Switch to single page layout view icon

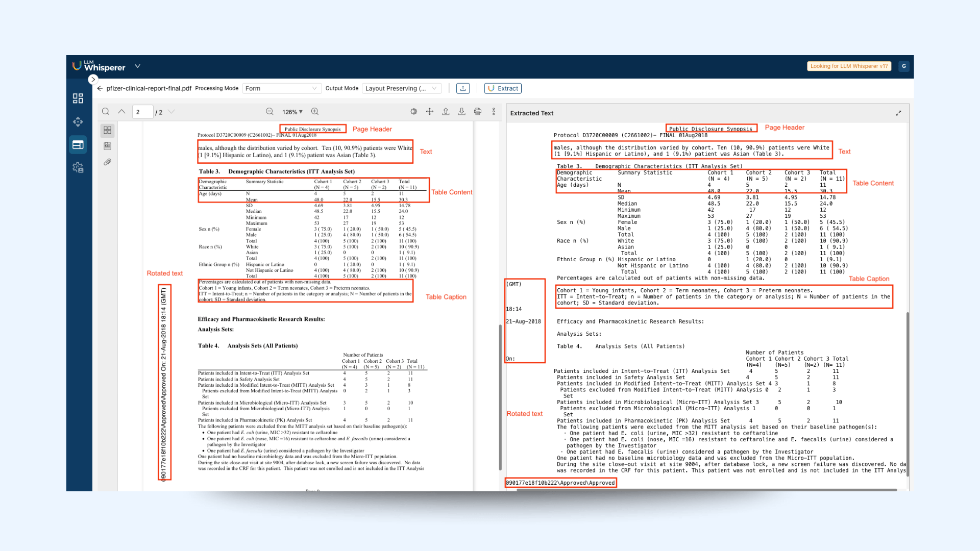pyautogui.click(x=107, y=145)
